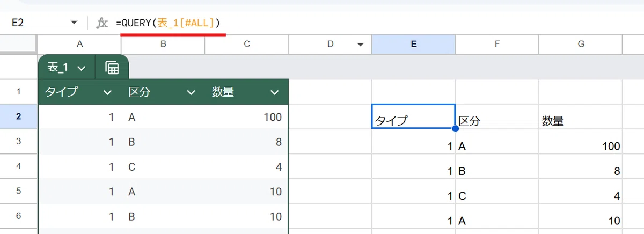Select column F header
Image resolution: width=644 pixels, height=234 pixels.
(497, 45)
